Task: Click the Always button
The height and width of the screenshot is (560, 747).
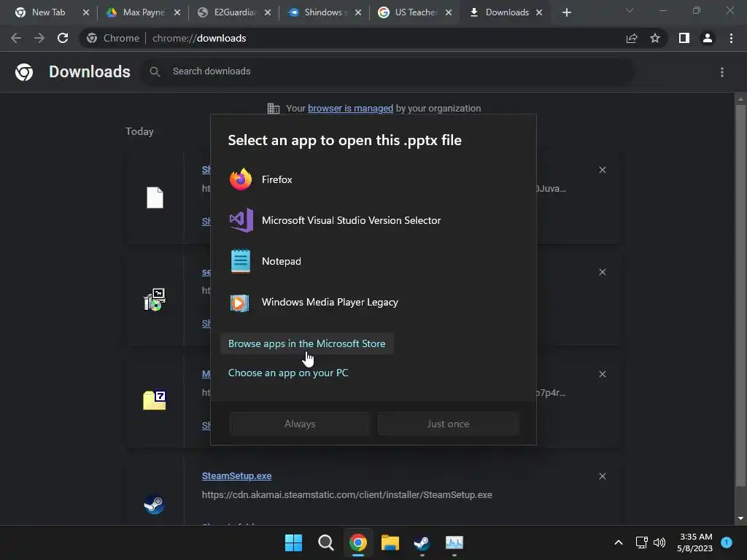Action: 300,424
